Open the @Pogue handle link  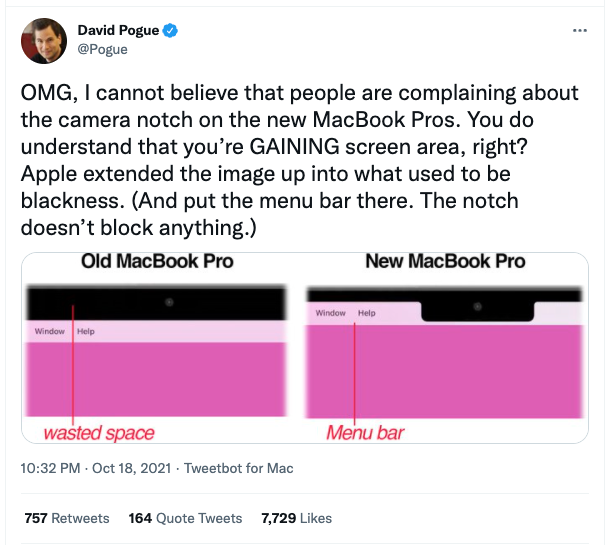pyautogui.click(x=102, y=49)
